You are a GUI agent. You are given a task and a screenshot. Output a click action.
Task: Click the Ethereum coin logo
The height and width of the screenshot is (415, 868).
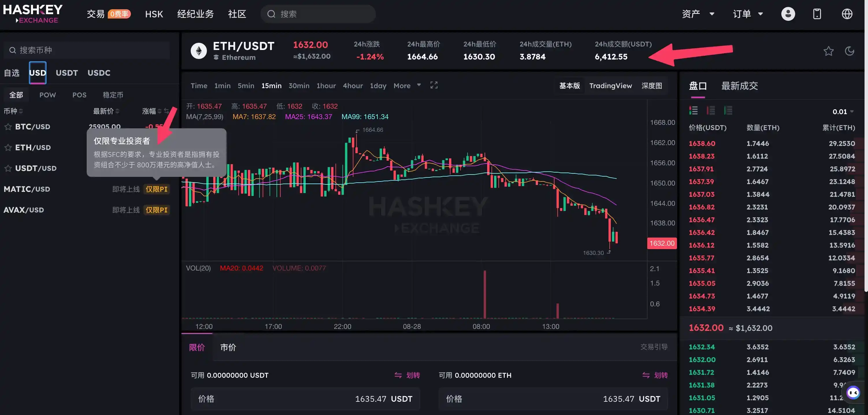[x=199, y=51]
